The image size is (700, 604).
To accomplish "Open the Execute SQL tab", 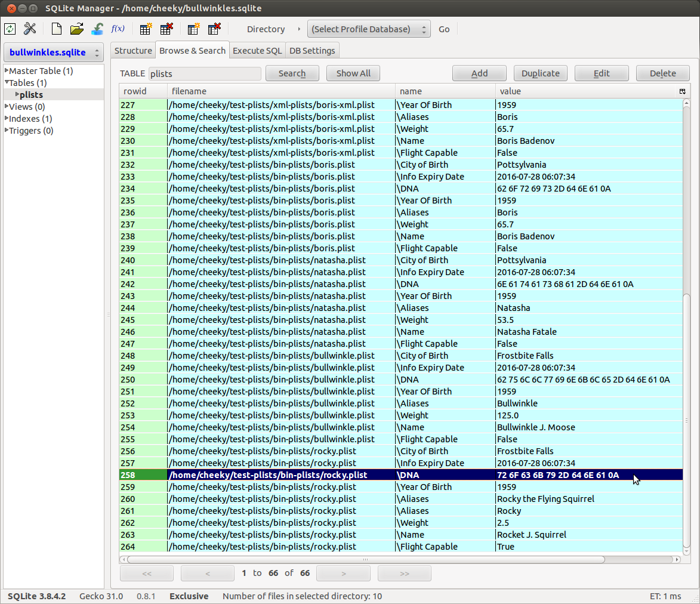I will [x=257, y=51].
